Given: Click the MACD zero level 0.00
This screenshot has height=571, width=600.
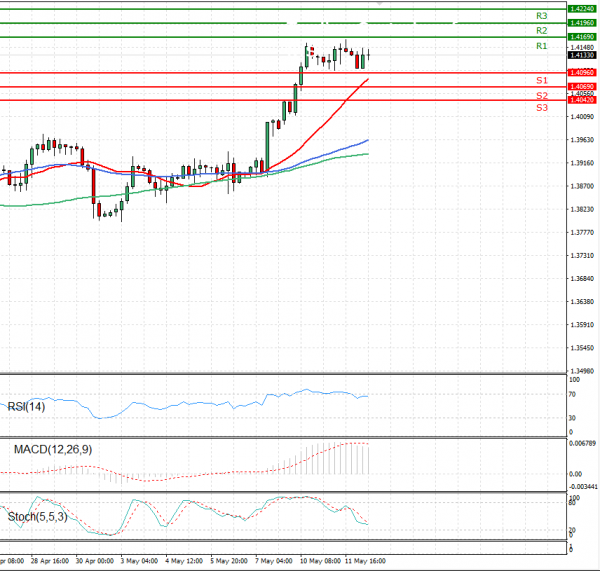Looking at the screenshot, I should (x=576, y=474).
